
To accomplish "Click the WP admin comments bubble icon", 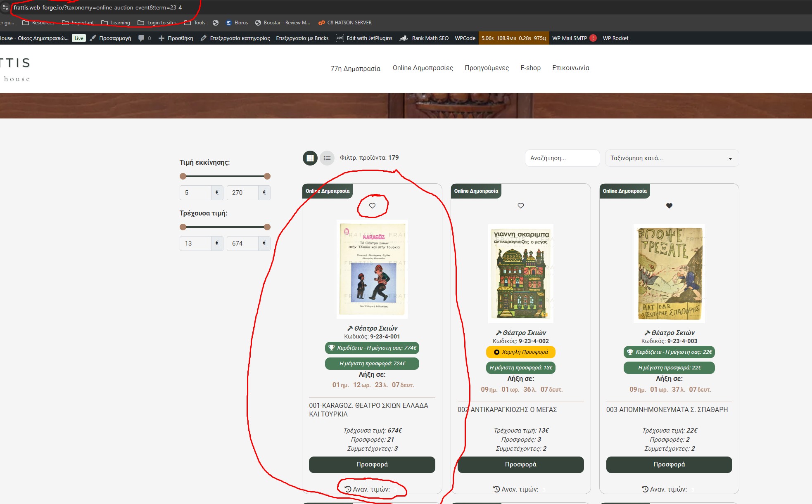I will tap(141, 38).
